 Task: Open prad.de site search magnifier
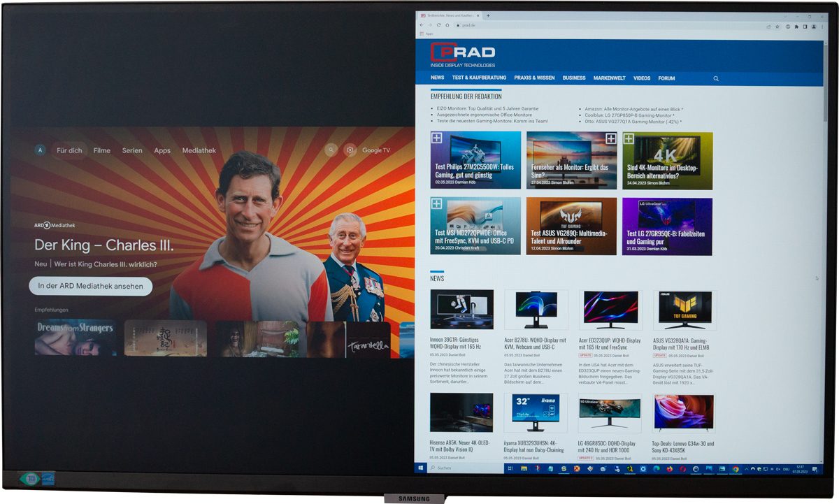(716, 78)
